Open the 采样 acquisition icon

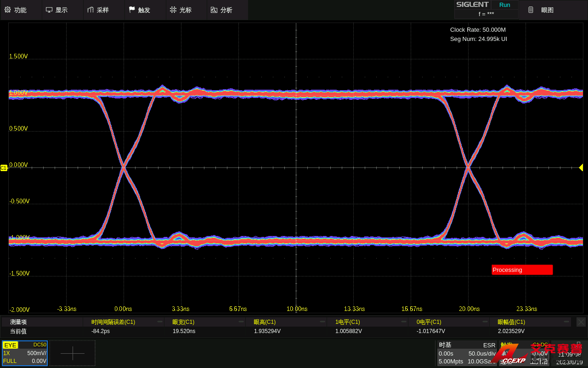(x=90, y=10)
